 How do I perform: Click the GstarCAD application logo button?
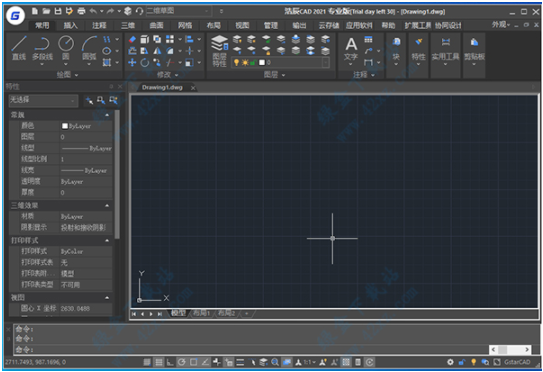15,16
